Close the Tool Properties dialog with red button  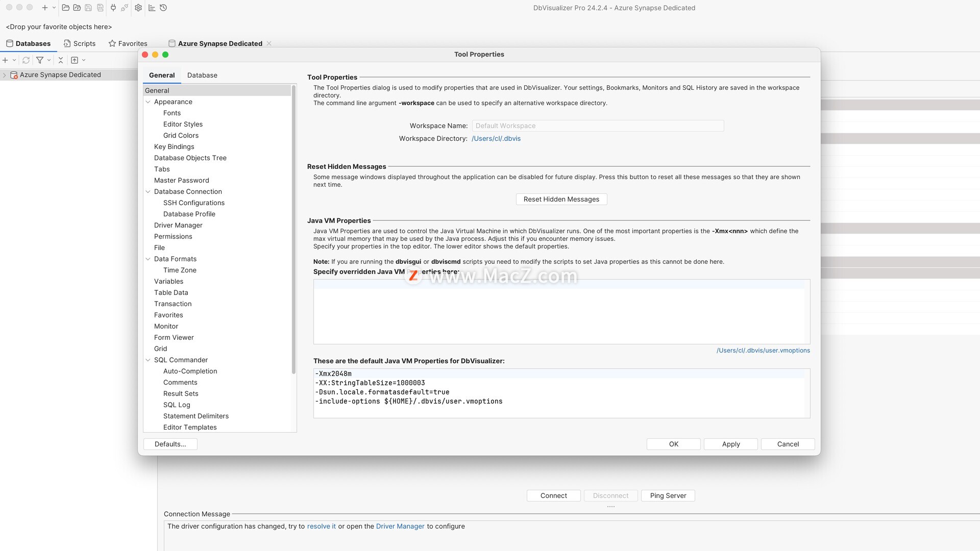(x=145, y=55)
